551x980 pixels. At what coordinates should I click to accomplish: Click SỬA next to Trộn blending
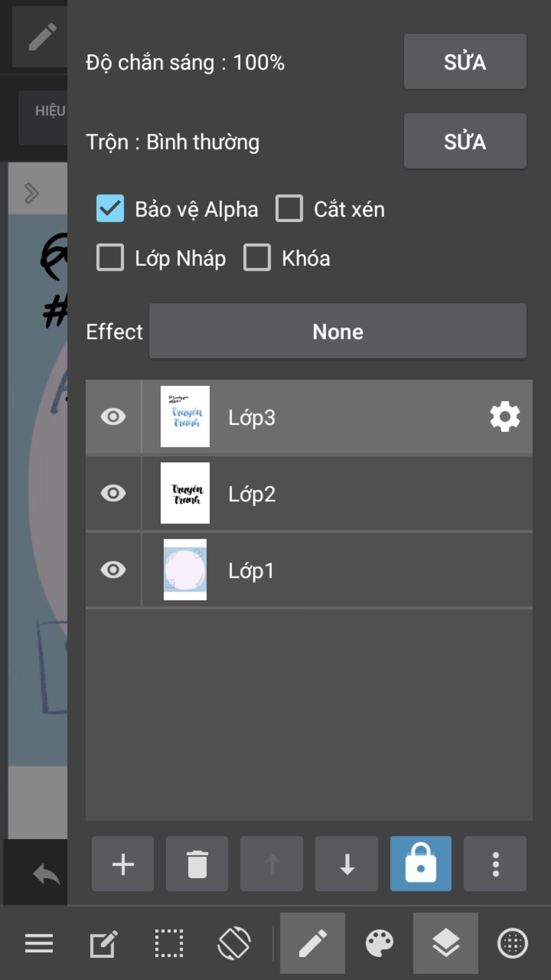465,141
